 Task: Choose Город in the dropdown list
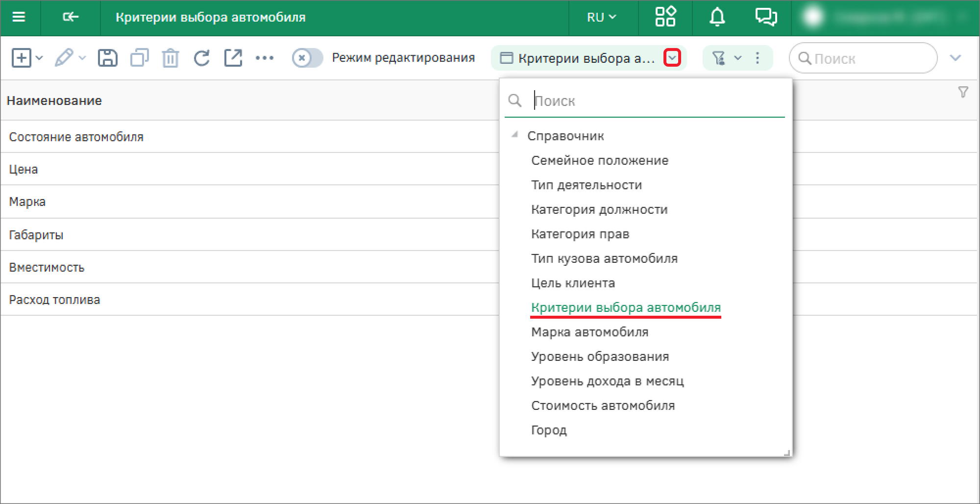click(x=549, y=430)
